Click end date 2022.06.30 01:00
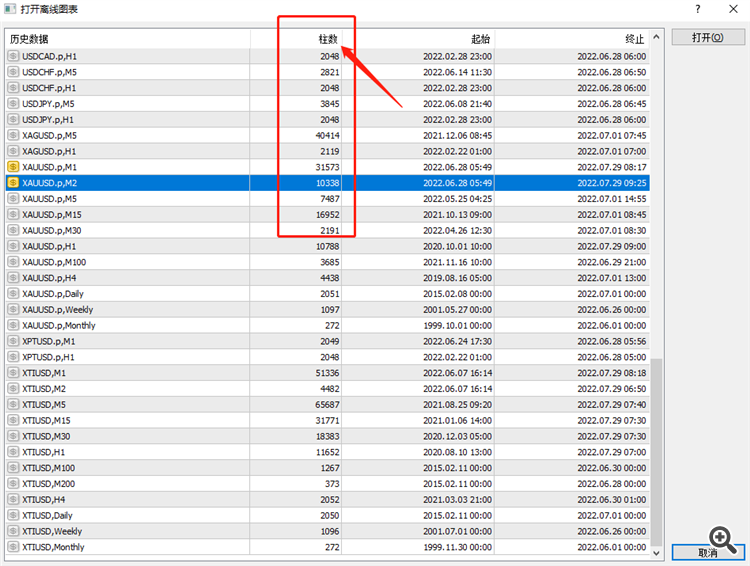This screenshot has width=750, height=566. click(612, 499)
